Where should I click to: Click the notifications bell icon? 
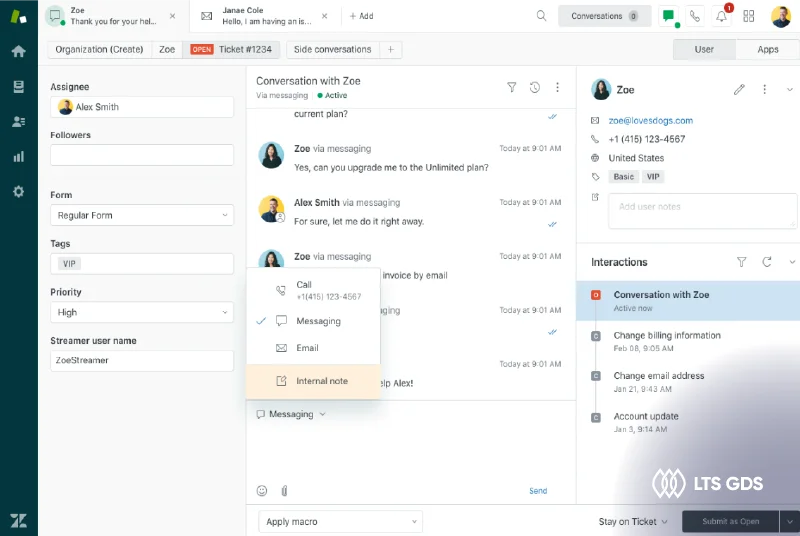[722, 16]
